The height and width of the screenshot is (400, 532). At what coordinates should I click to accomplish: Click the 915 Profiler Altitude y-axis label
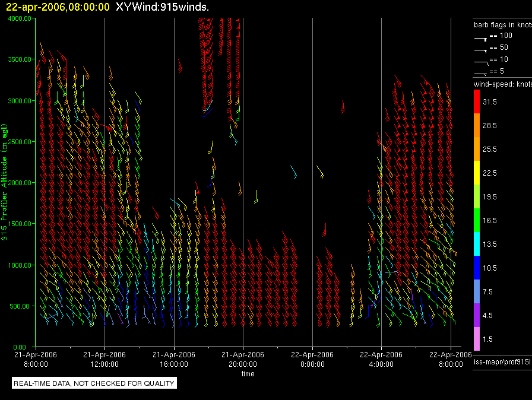4,182
